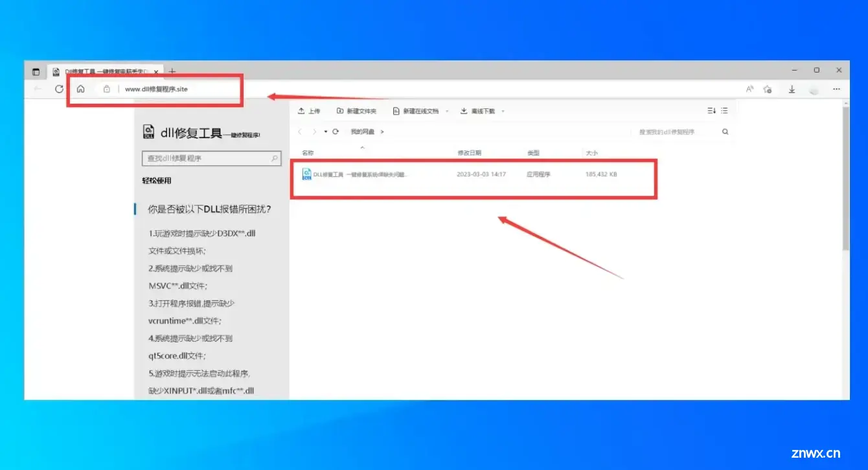Click 新建在线文档 button
868x470 pixels.
click(416, 111)
